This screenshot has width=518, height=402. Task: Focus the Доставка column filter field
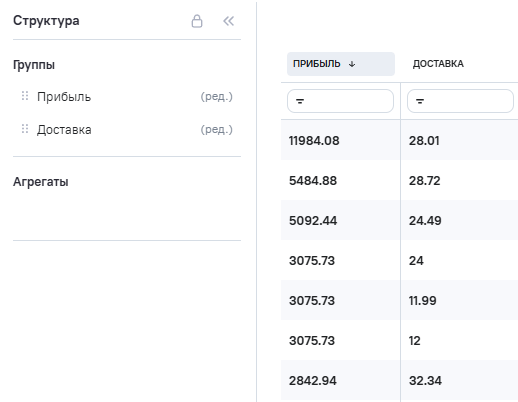tap(460, 101)
